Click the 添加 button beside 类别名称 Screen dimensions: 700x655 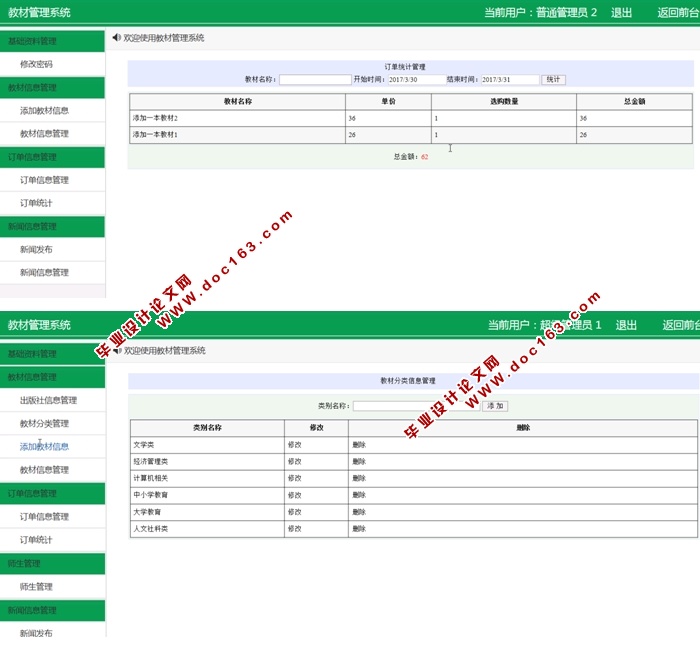495,406
